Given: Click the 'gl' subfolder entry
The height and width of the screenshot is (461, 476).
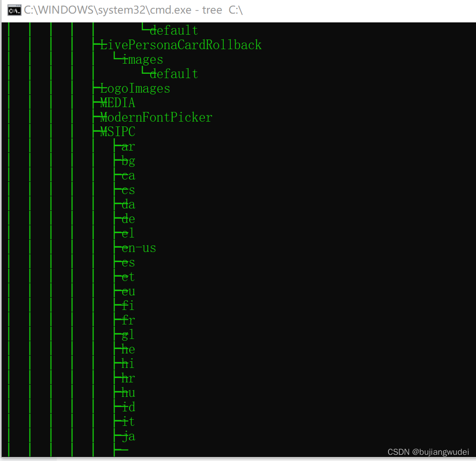Looking at the screenshot, I should click(x=128, y=335).
